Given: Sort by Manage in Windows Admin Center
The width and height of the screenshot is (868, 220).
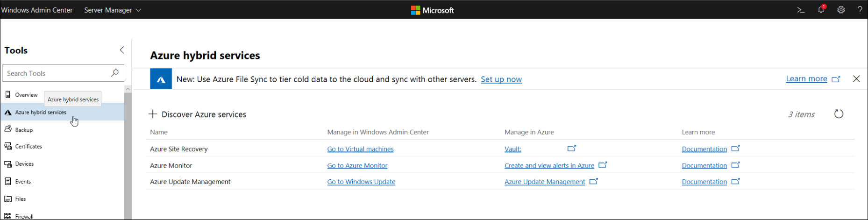Looking at the screenshot, I should [x=378, y=132].
